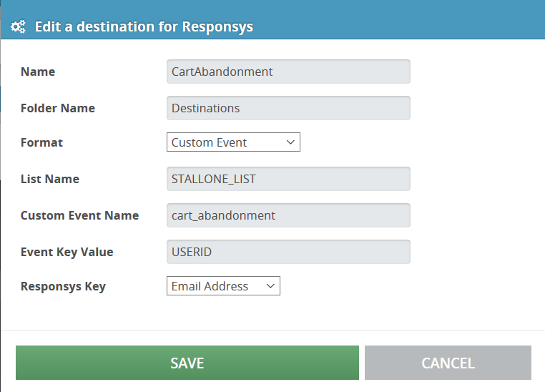Click the 'Custom Event Name' label
The height and width of the screenshot is (392, 545).
tap(79, 215)
